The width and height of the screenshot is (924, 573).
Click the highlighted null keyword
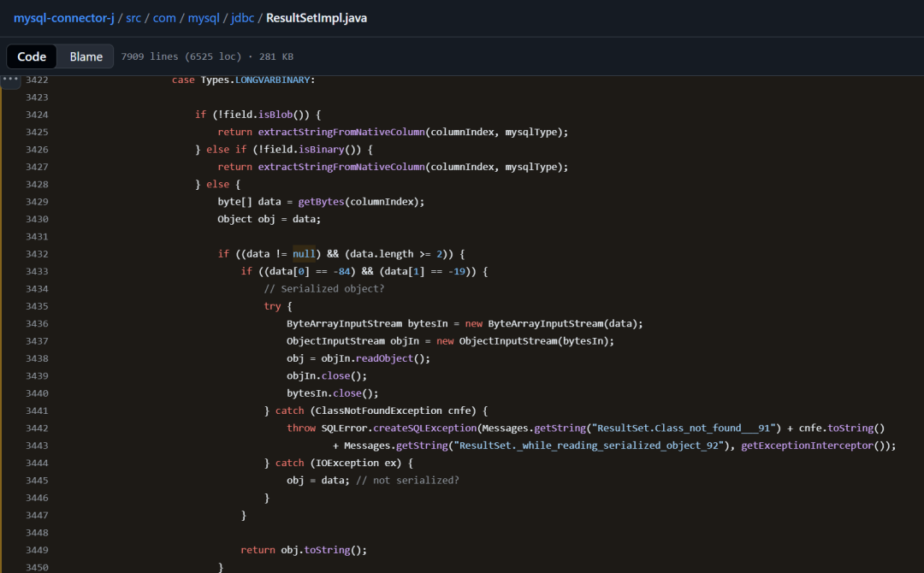pyautogui.click(x=304, y=254)
